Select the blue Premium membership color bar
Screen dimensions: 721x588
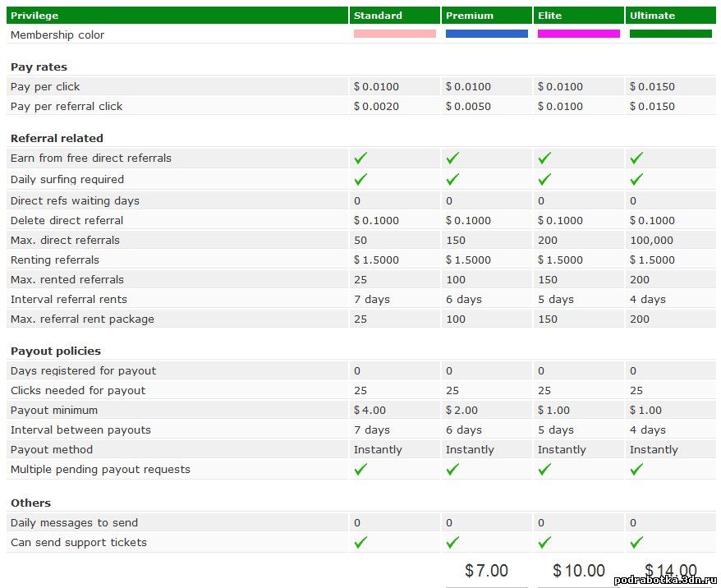click(x=487, y=34)
